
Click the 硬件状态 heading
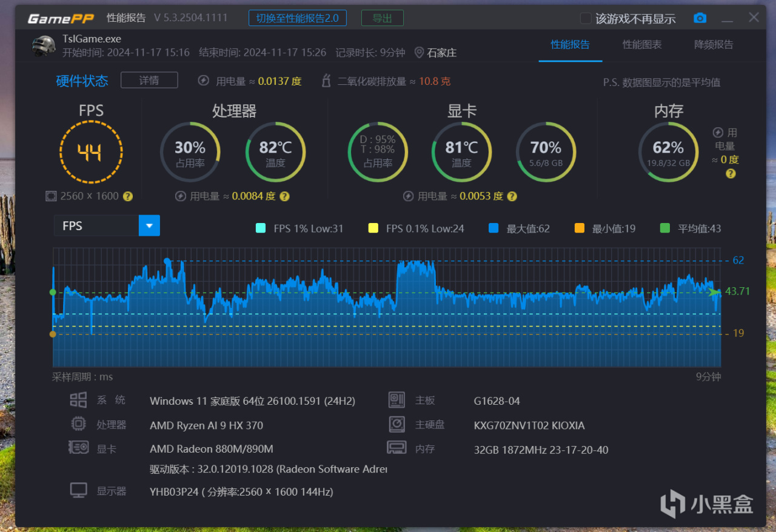(x=82, y=81)
